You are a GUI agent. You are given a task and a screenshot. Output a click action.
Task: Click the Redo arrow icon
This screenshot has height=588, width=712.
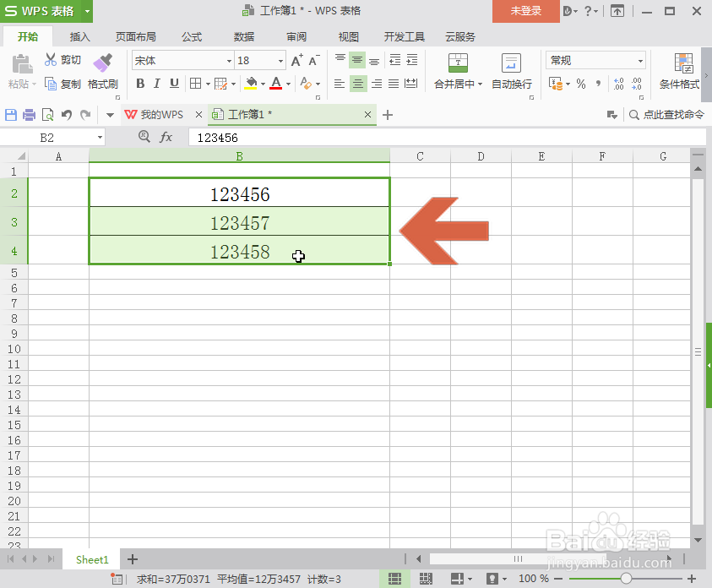(85, 115)
